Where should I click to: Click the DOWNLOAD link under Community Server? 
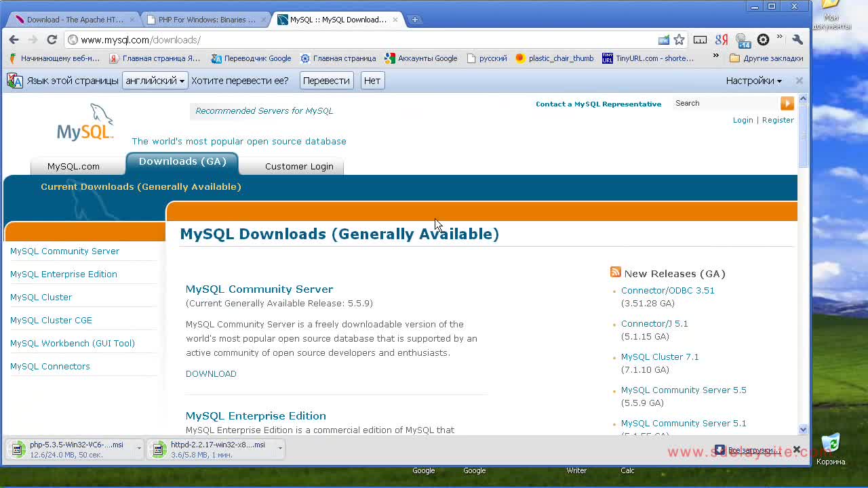(211, 373)
